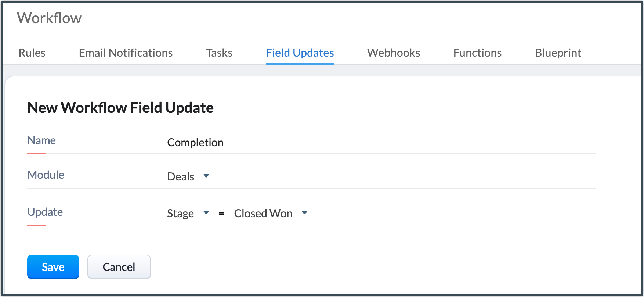Click the Module field label
This screenshot has width=644, height=297.
(x=46, y=175)
